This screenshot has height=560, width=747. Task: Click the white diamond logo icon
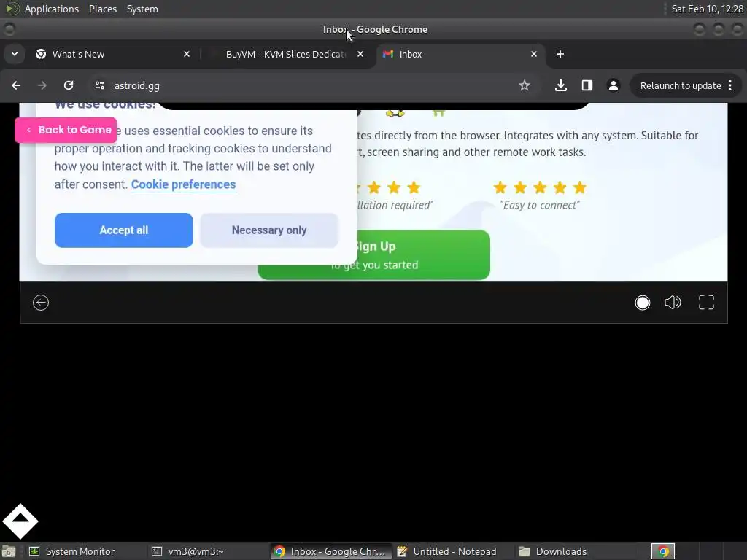tap(20, 521)
